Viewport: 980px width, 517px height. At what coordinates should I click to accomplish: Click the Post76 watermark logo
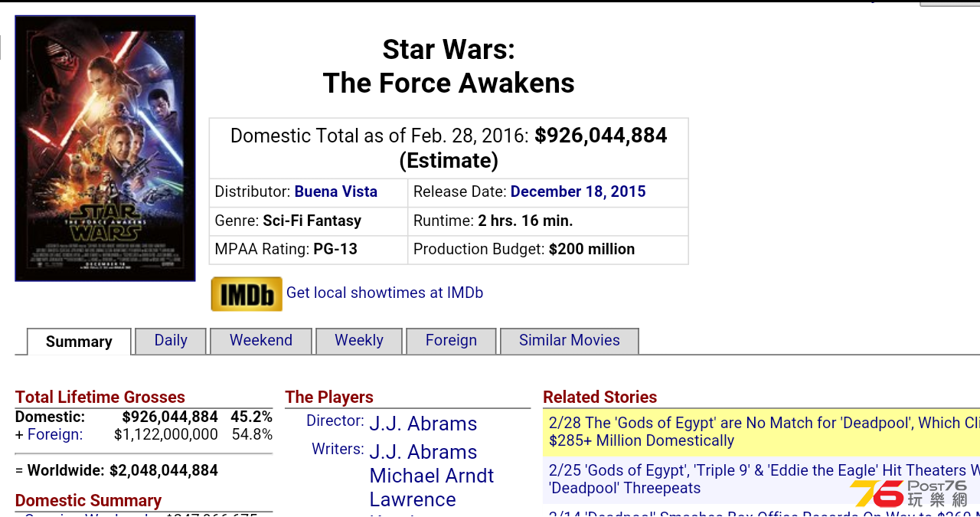[x=909, y=493]
